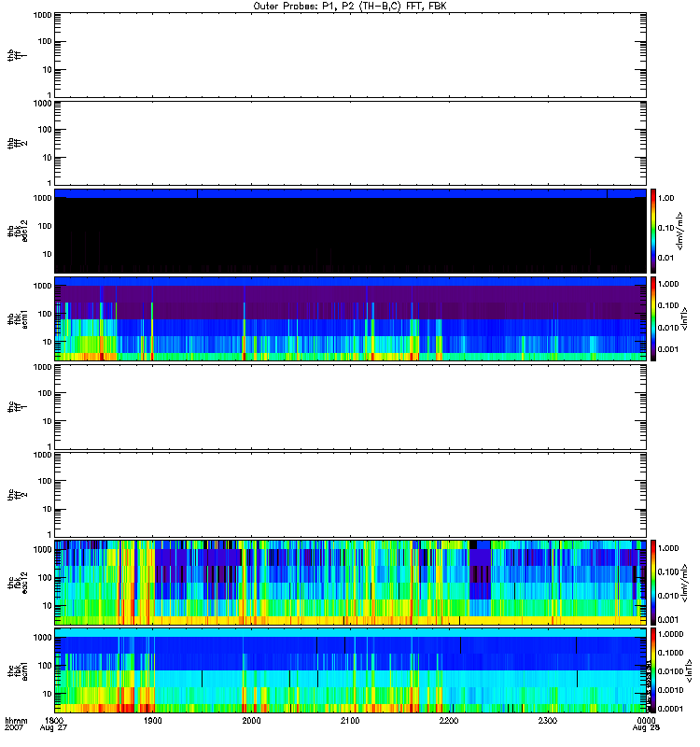Click the topmost empty thb FFT 1 panel
The height and width of the screenshot is (747, 700).
tap(350, 53)
